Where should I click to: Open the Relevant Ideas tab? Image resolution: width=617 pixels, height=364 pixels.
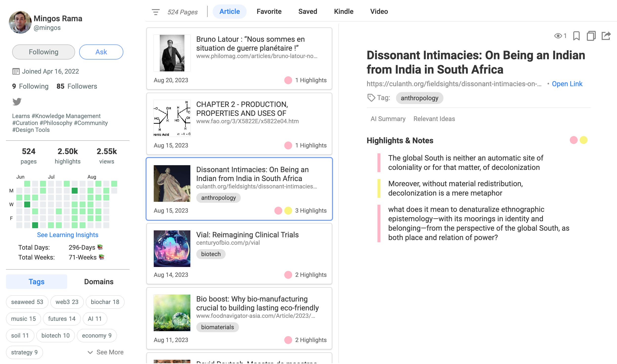tap(434, 119)
